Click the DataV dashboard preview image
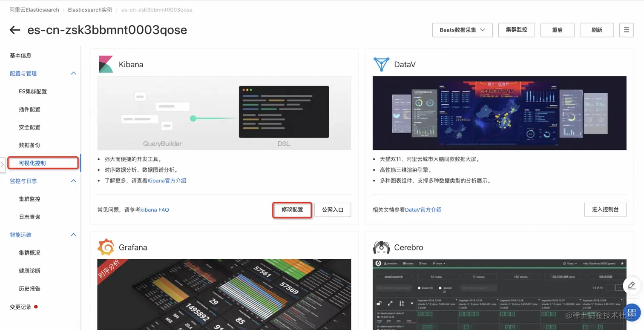This screenshot has width=644, height=330. coord(499,113)
